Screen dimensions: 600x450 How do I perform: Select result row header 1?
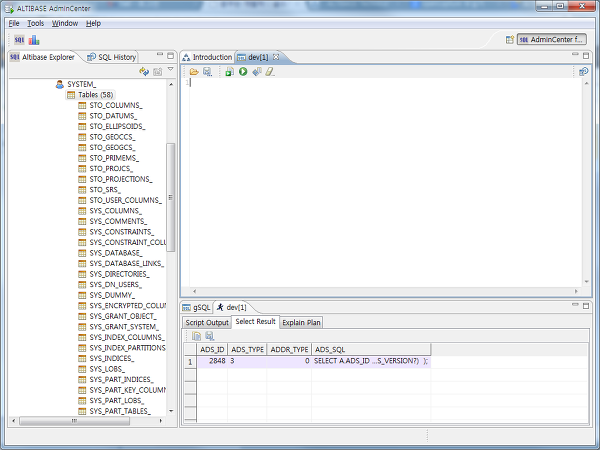(x=190, y=362)
